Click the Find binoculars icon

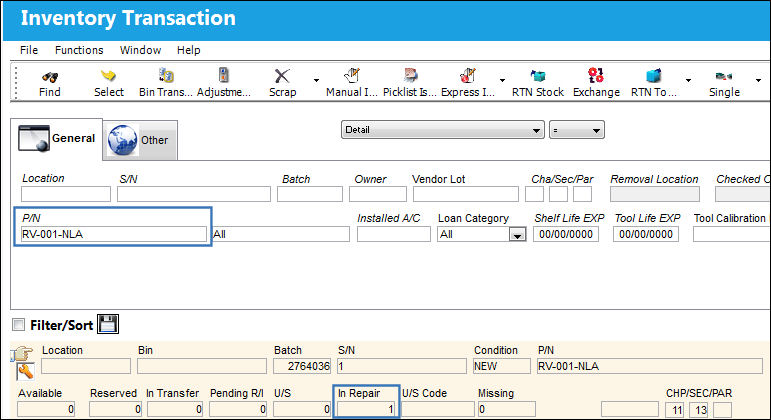point(50,77)
